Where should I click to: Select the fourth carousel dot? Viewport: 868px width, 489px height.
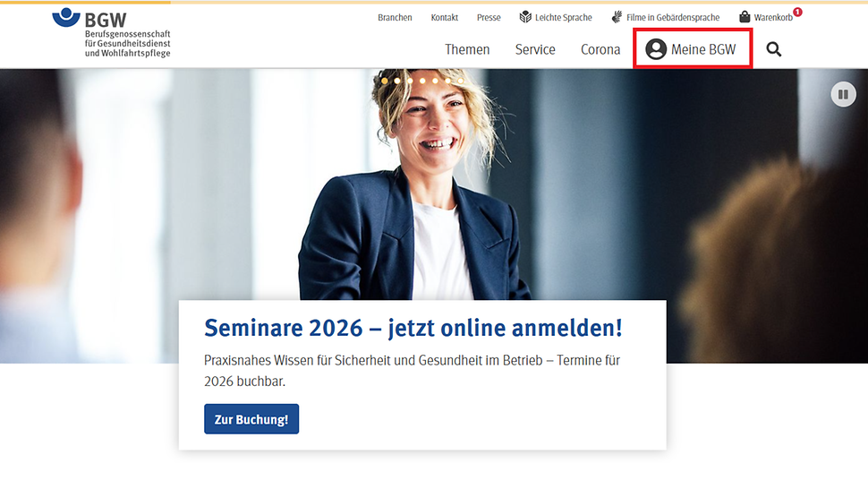pos(422,81)
